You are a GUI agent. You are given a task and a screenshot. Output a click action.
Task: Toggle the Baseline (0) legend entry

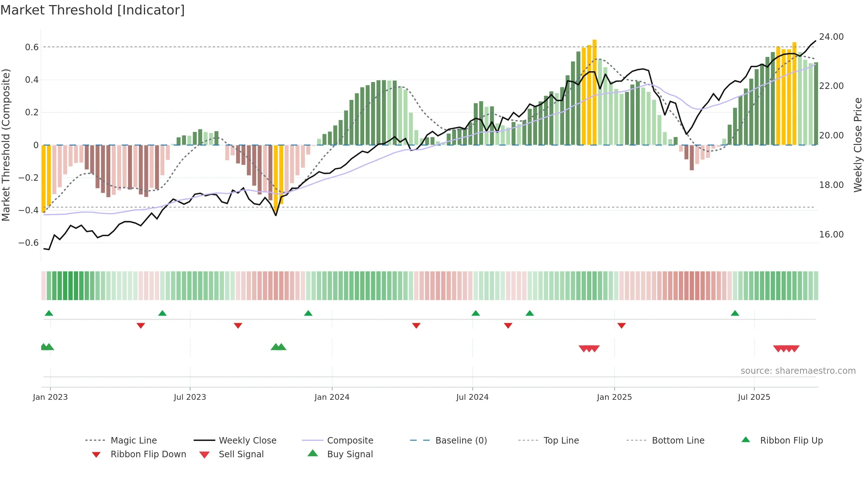point(448,440)
